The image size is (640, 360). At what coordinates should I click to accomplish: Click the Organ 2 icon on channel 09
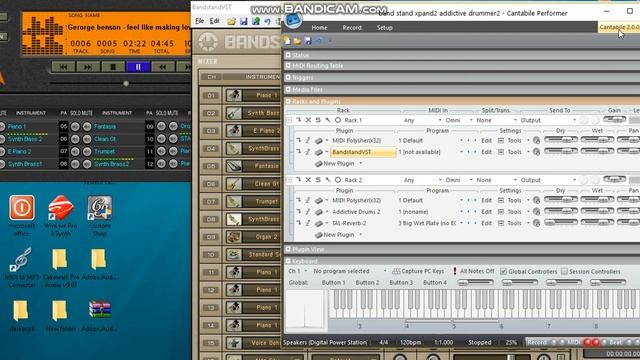[x=234, y=237]
